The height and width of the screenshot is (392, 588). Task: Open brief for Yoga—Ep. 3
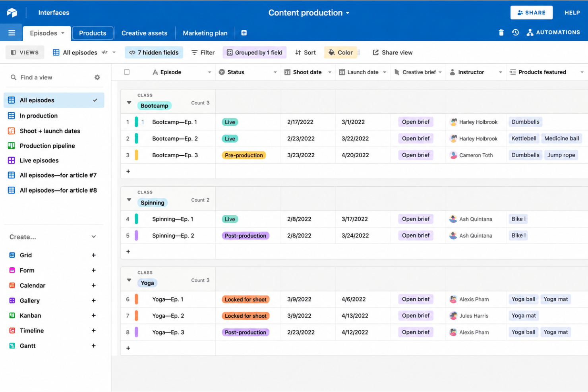(x=416, y=332)
